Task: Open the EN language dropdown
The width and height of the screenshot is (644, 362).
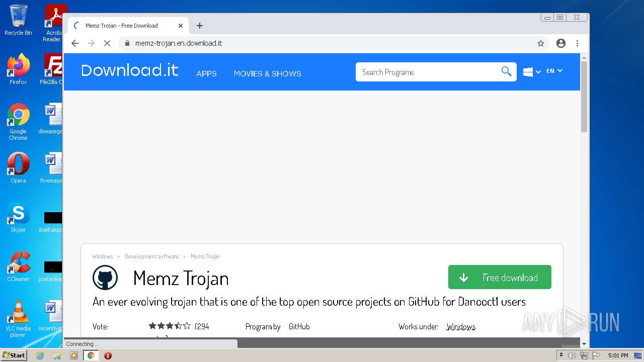Action: click(554, 71)
